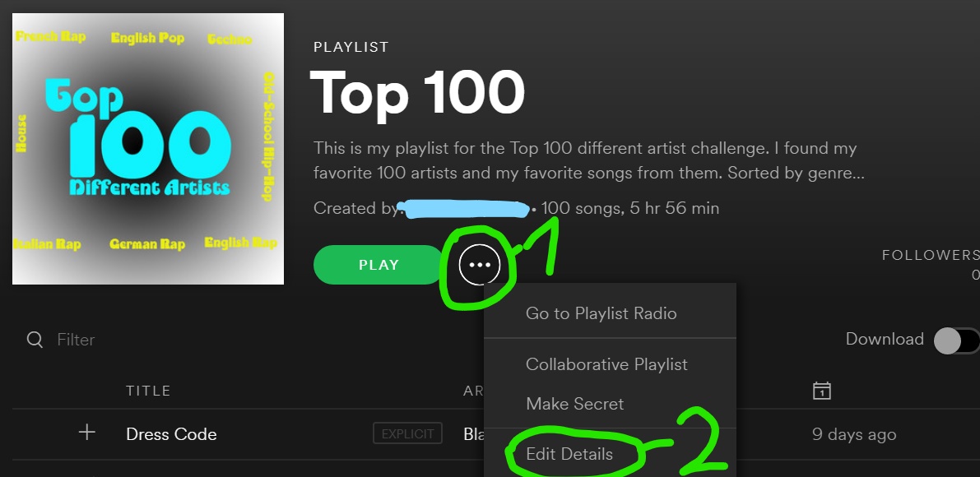980x477 pixels.
Task: Toggle the Download switch on
Action: tap(956, 341)
